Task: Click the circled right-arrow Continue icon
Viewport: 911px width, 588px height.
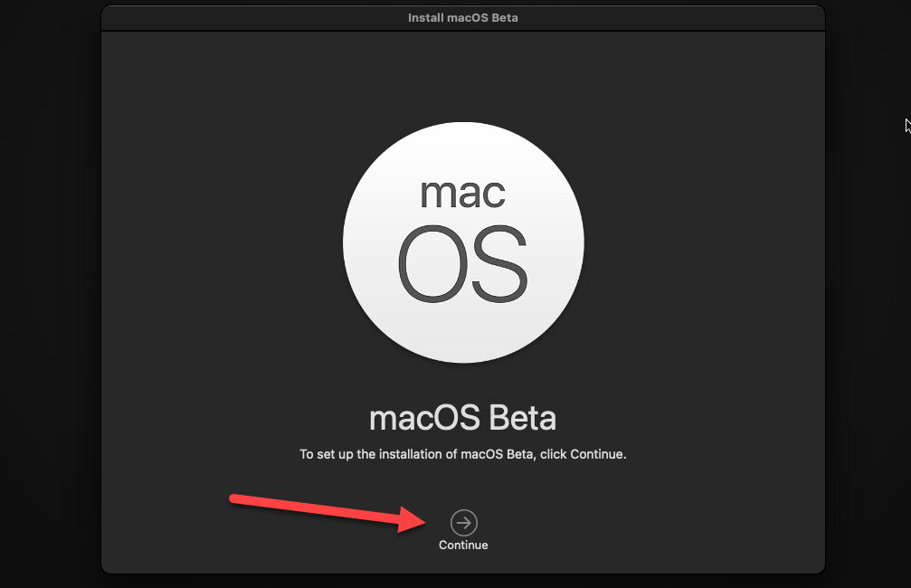Action: pyautogui.click(x=463, y=522)
